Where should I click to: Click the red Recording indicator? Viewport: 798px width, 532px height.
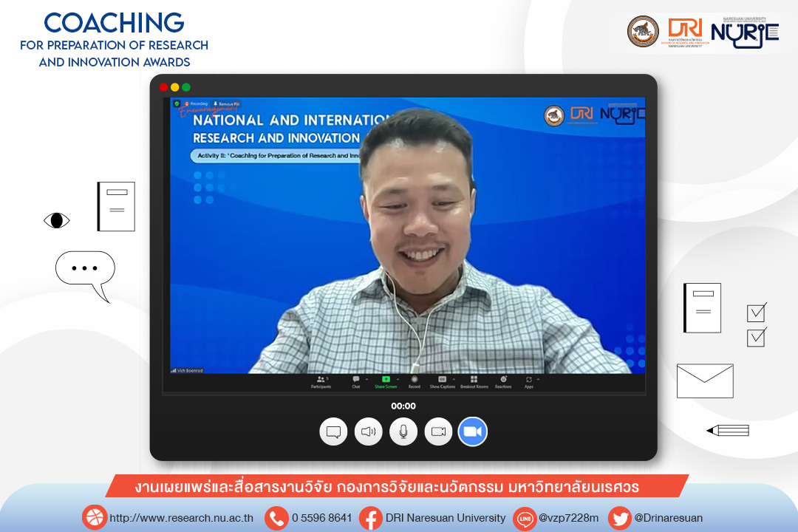(x=197, y=104)
